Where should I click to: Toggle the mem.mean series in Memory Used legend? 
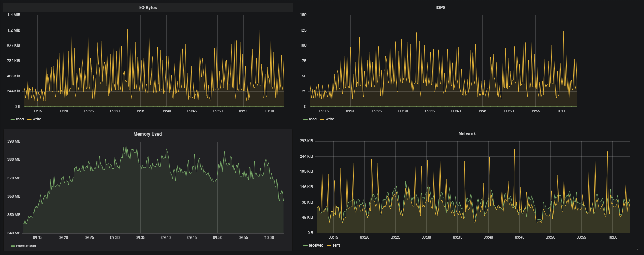pyautogui.click(x=26, y=246)
